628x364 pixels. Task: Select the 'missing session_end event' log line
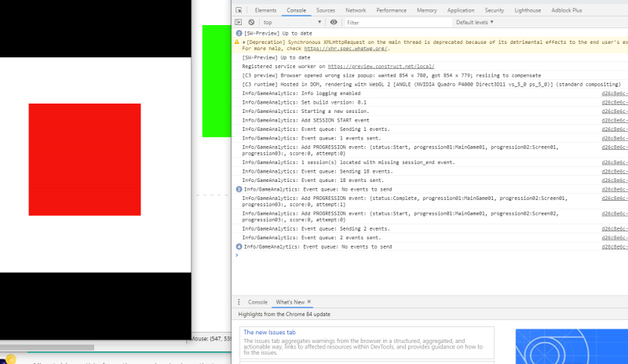349,162
